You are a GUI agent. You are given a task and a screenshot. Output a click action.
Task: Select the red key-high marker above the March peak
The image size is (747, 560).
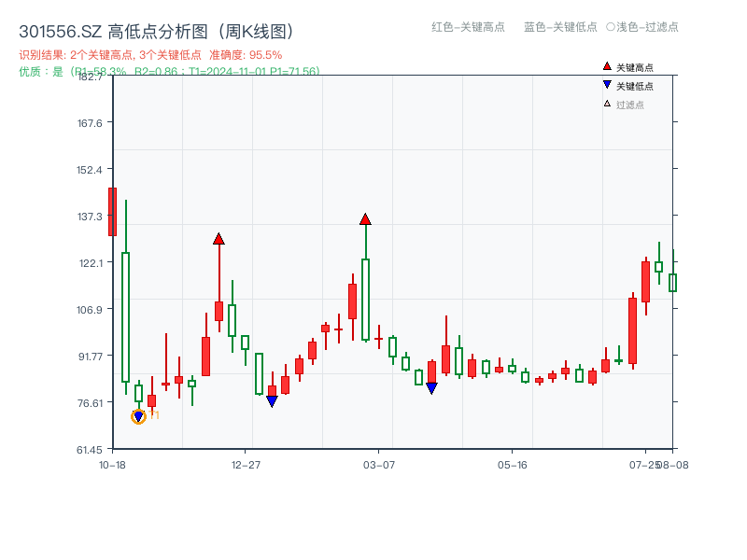point(365,217)
